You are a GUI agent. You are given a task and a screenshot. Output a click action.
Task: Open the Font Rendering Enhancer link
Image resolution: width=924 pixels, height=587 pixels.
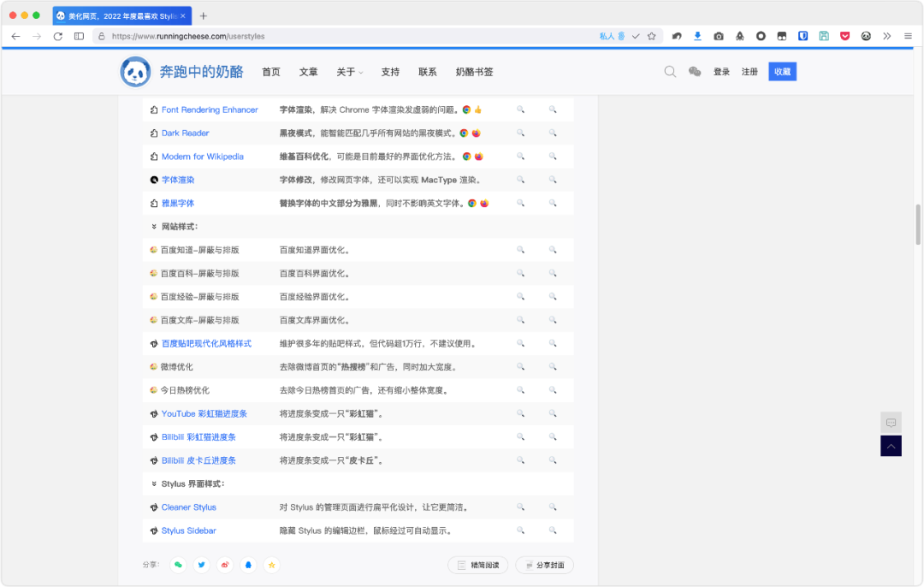[210, 110]
